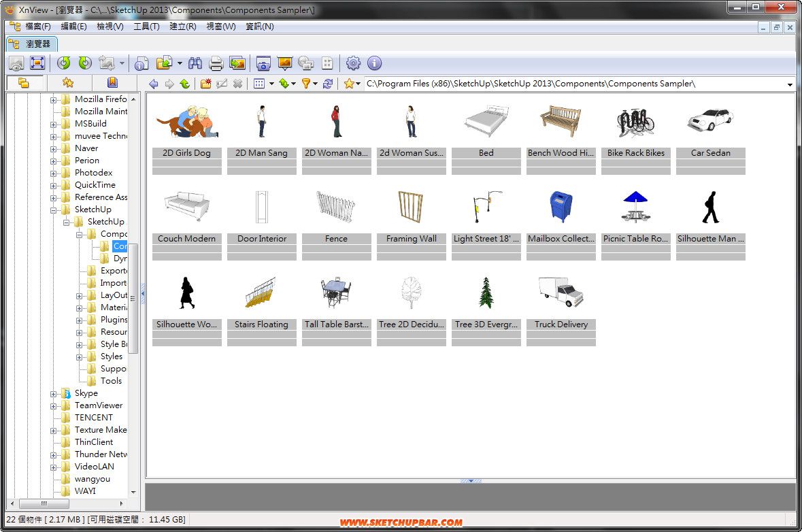
Task: Collapse the top-level SketchUp folder node
Action: click(x=53, y=210)
